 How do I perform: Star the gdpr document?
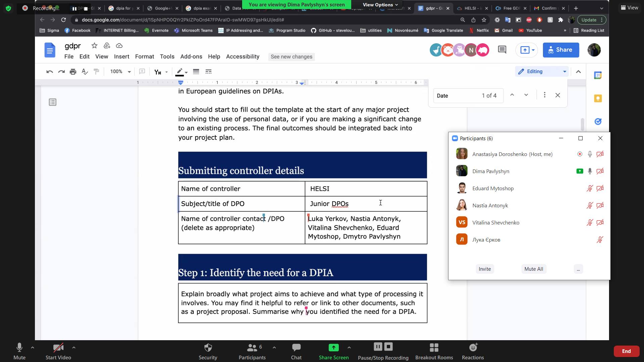point(94,46)
